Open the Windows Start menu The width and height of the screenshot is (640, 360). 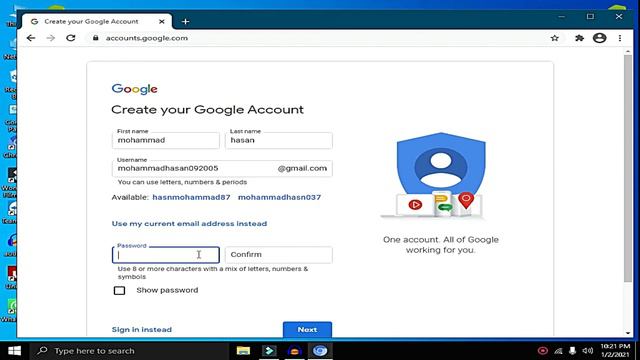pos(14,351)
